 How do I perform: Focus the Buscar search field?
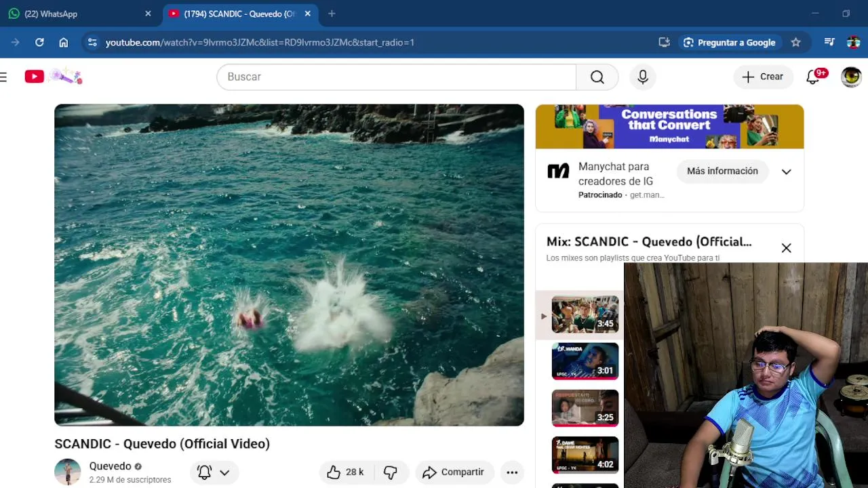(397, 77)
